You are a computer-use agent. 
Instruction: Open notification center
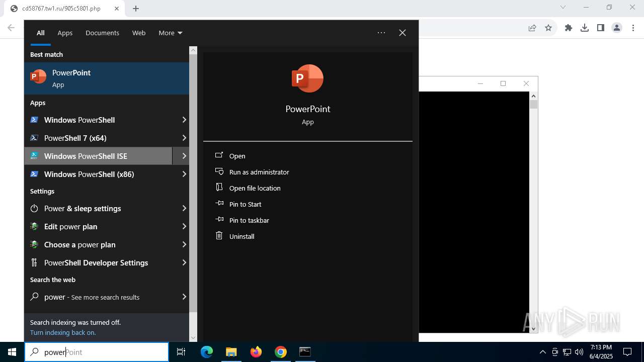point(627,352)
